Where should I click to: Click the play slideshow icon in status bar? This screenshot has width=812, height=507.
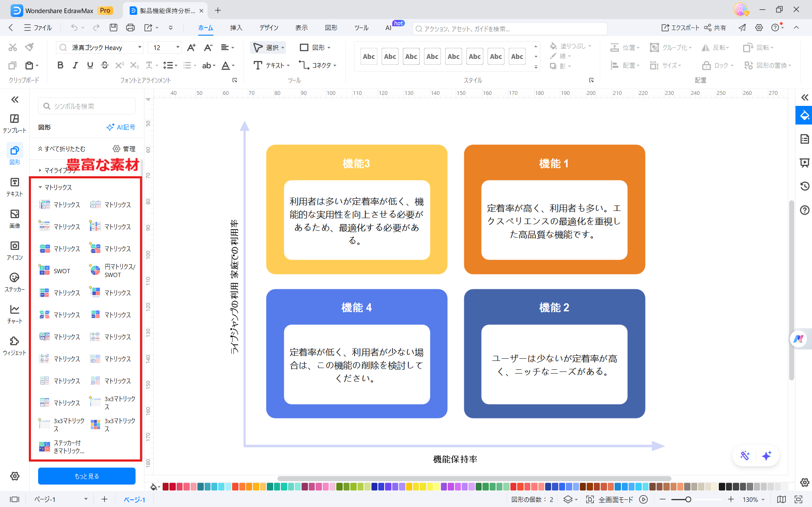(643, 499)
